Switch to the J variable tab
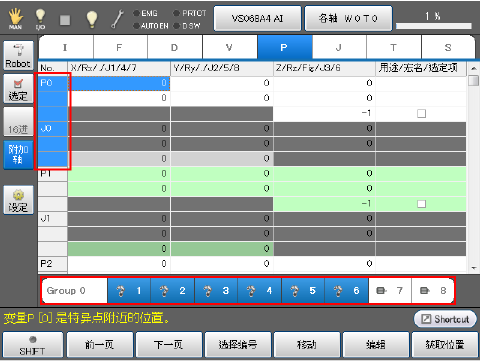The height and width of the screenshot is (361, 480). pos(339,47)
